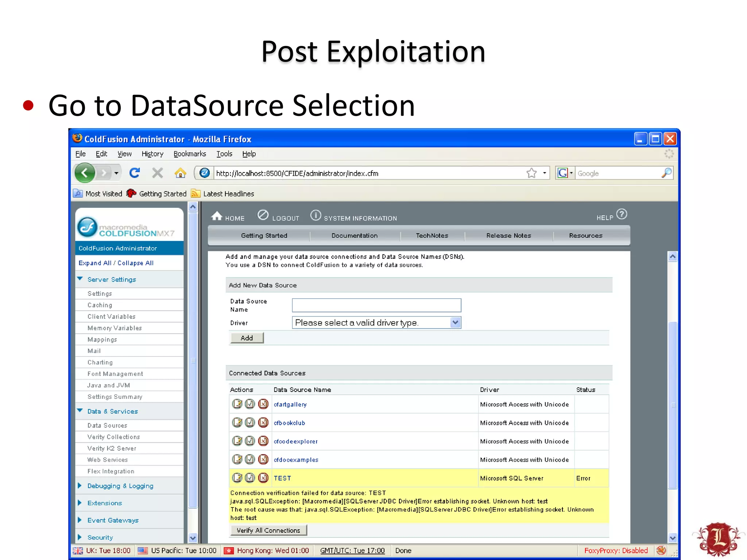The width and height of the screenshot is (747, 560).
Task: Click the Forward navigation arrow
Action: click(104, 173)
